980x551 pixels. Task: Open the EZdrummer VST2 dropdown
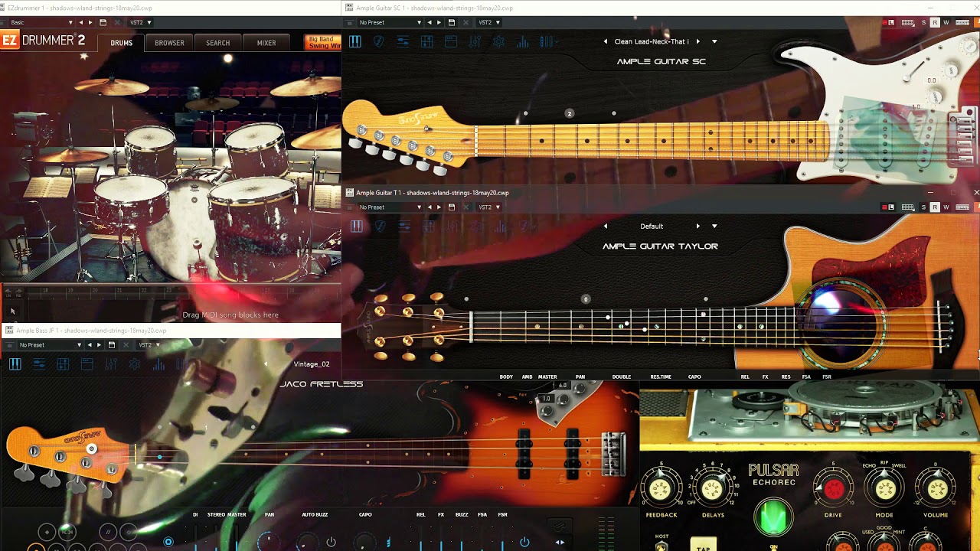(140, 23)
